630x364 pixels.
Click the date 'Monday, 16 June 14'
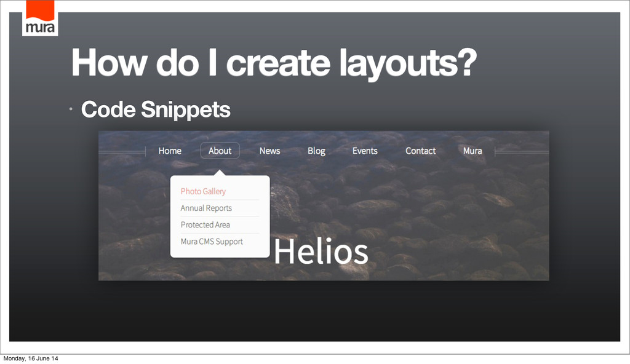point(31,358)
